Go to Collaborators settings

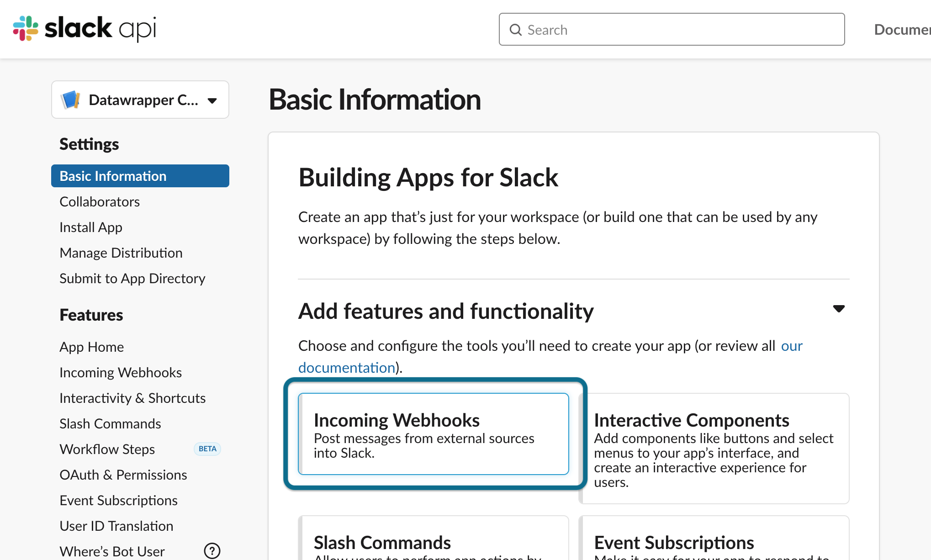click(x=100, y=201)
